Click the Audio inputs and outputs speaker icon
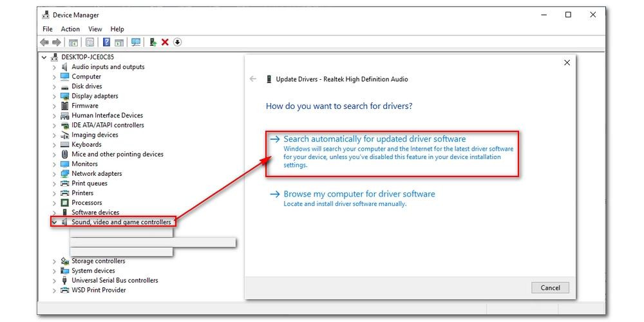 coord(64,66)
